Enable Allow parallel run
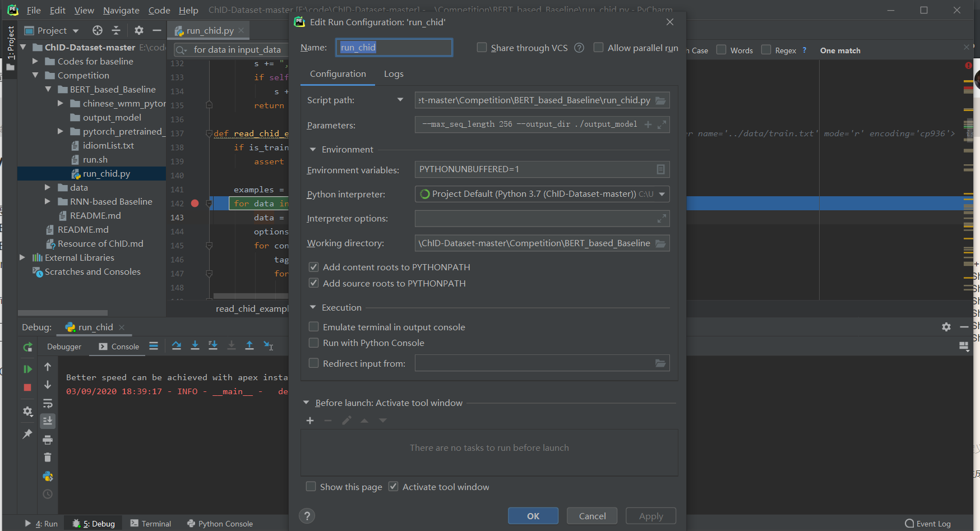 pos(598,48)
